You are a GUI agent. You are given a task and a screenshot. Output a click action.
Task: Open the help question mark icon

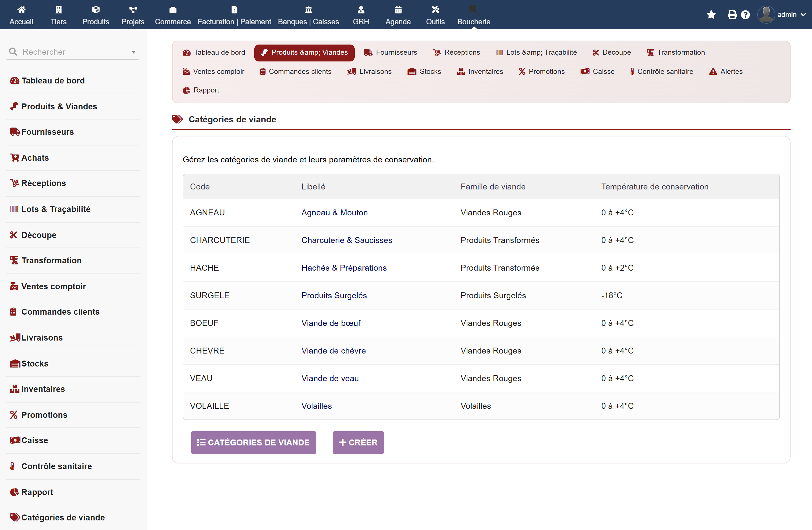pyautogui.click(x=745, y=15)
